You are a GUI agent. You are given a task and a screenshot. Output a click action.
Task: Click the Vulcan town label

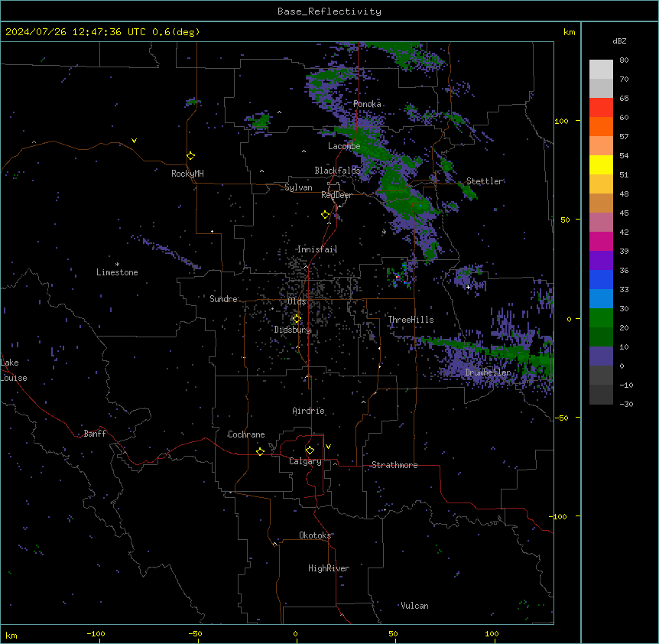415,606
